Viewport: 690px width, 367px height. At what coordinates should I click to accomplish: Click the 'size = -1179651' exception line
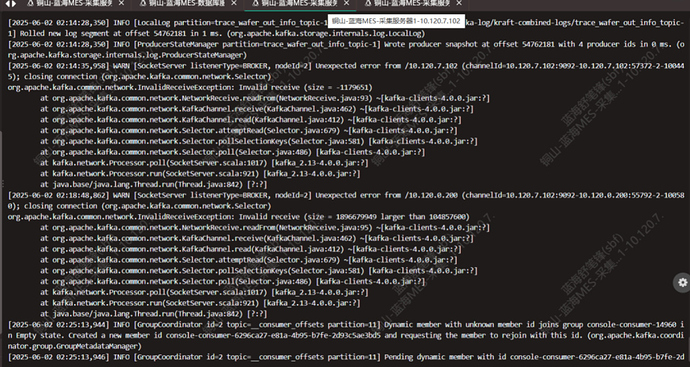point(190,87)
